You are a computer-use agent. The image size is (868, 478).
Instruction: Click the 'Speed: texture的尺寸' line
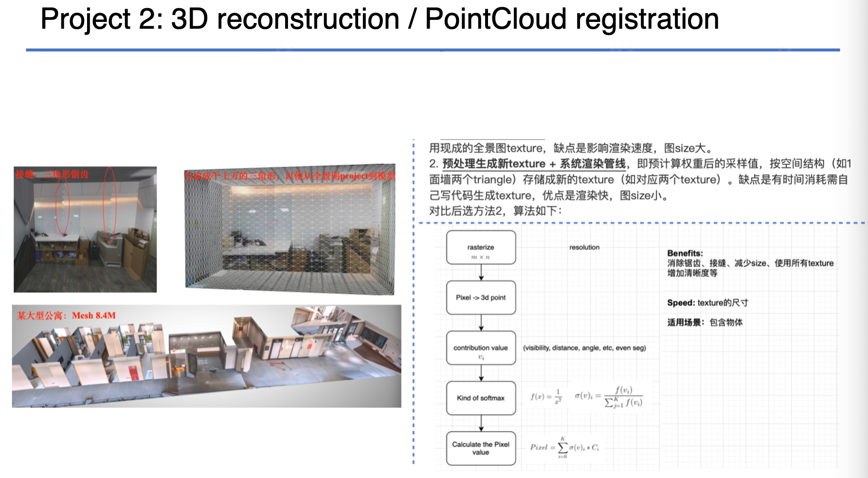click(707, 303)
